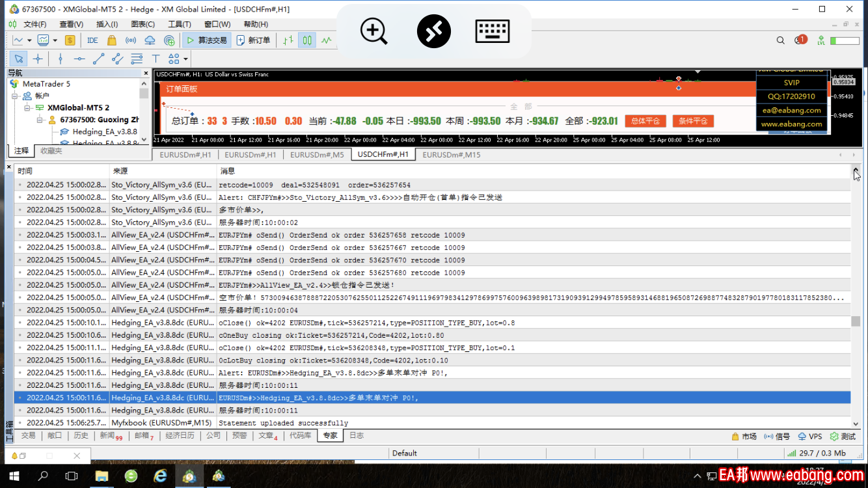This screenshot has width=868, height=488.
Task: Open the 插入(I) menu
Action: pyautogui.click(x=107, y=24)
